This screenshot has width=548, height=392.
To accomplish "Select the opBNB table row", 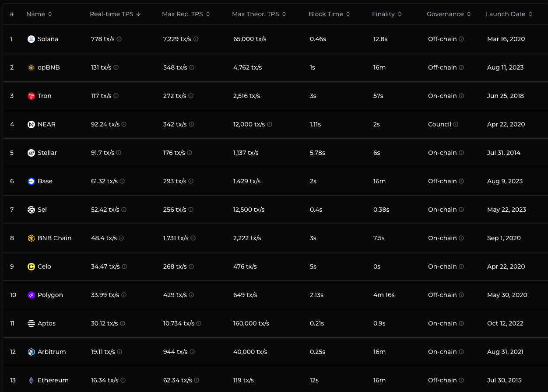I will (275, 67).
